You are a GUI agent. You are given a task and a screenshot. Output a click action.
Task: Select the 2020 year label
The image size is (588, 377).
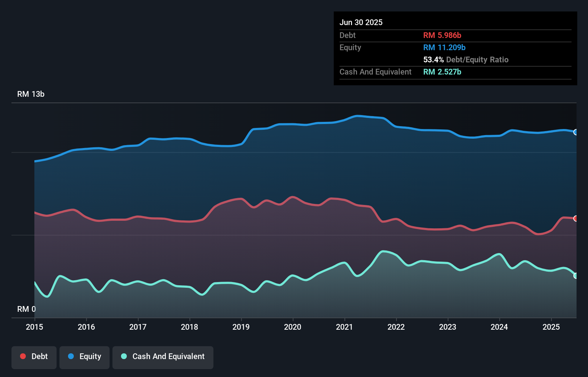click(x=293, y=327)
